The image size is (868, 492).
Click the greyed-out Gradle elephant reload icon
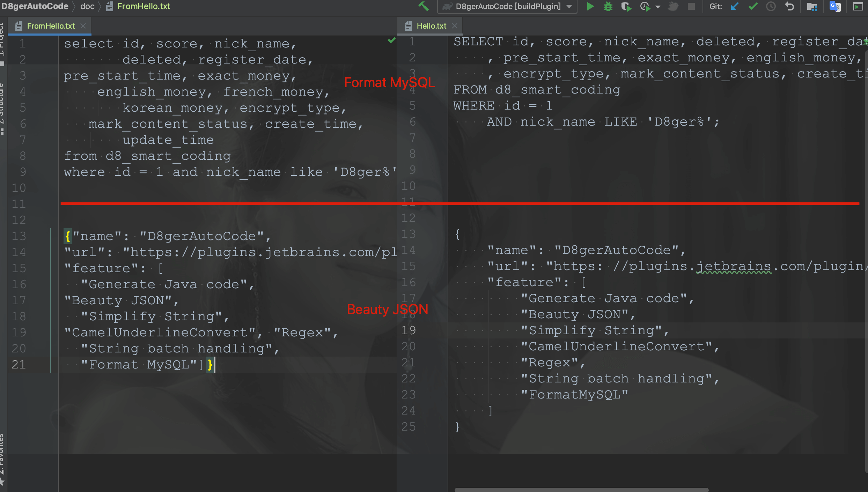pos(673,6)
